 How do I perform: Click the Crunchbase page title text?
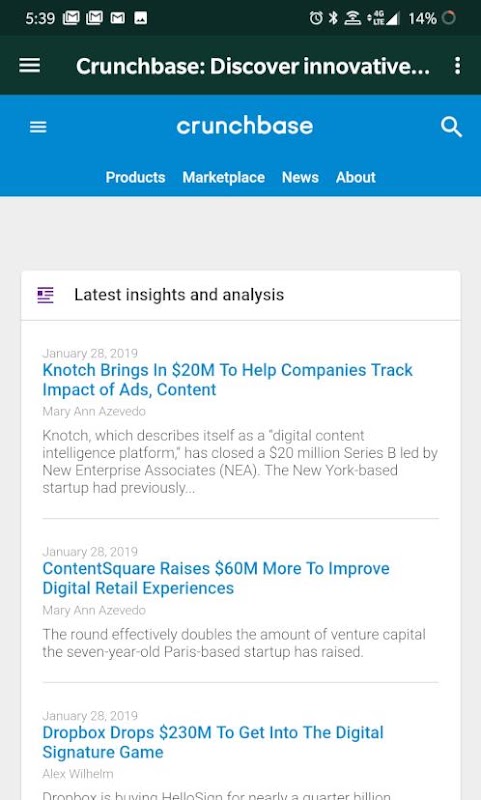[252, 66]
